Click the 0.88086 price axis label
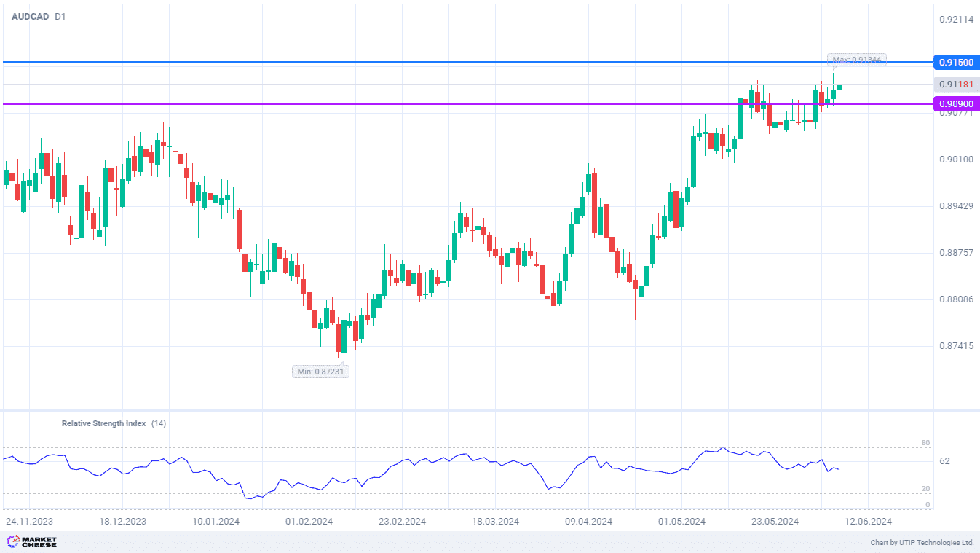Viewport: 980px width, 553px height. click(956, 299)
